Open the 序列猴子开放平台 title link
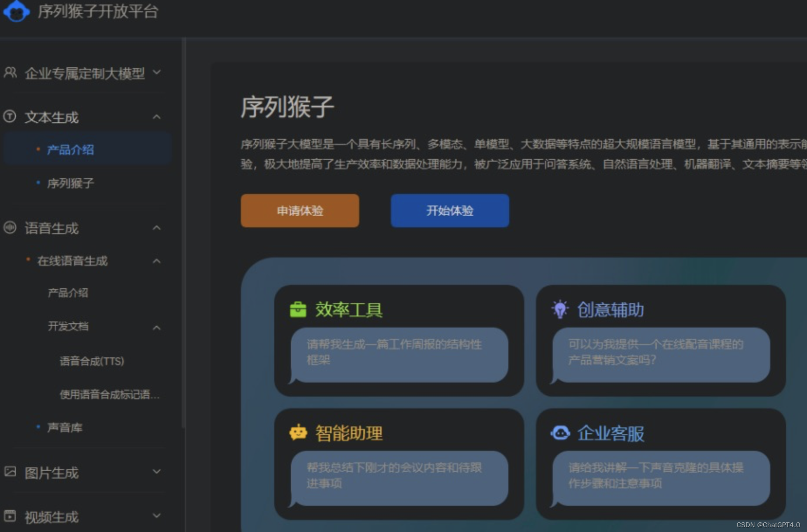Image resolution: width=807 pixels, height=532 pixels. coord(98,11)
